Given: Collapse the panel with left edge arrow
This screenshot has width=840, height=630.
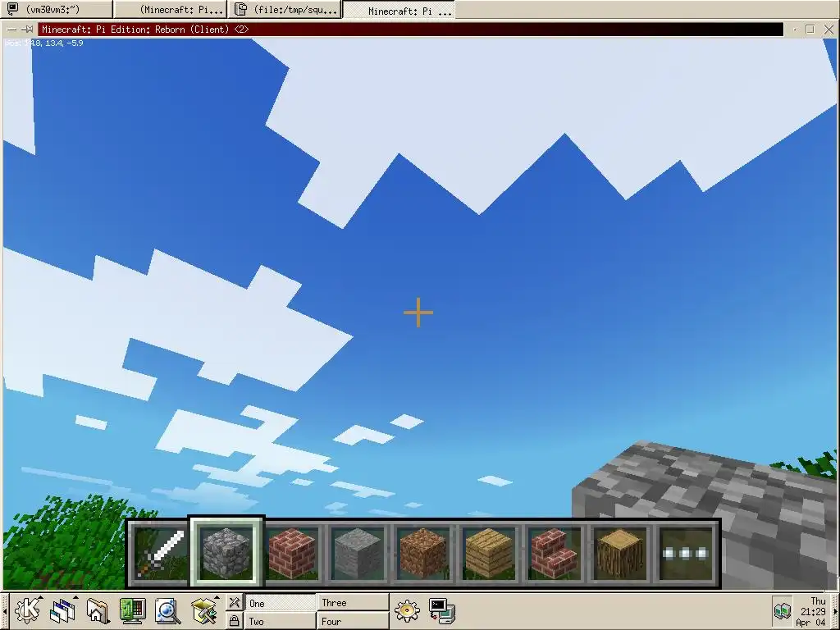Looking at the screenshot, I should click(x=4, y=611).
